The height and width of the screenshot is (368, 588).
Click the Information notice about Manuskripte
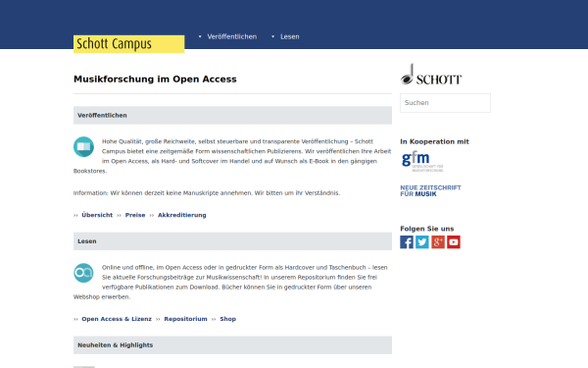[207, 193]
